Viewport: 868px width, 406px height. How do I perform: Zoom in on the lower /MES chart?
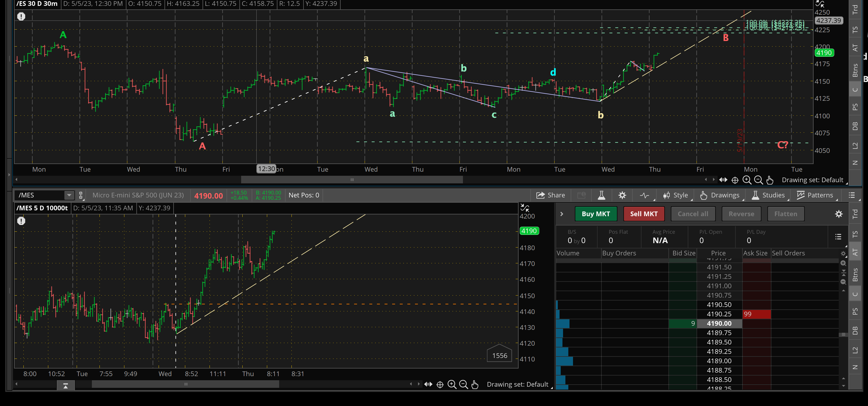(x=452, y=384)
